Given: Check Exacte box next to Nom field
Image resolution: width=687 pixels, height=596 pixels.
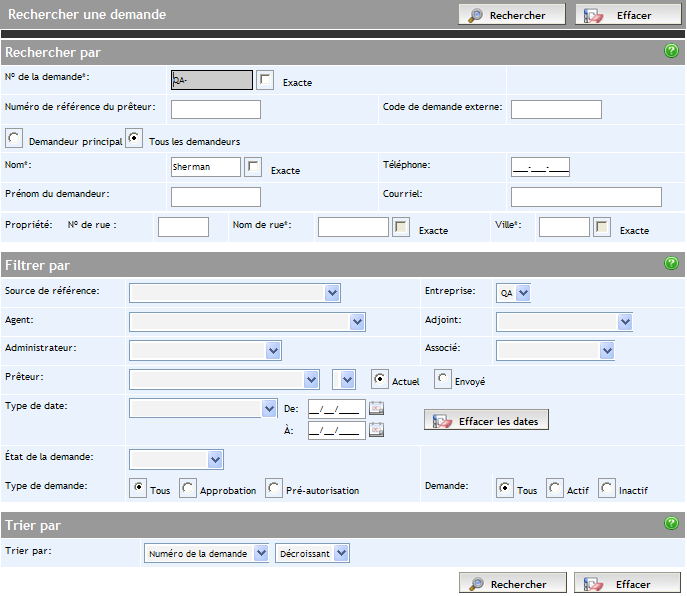Looking at the screenshot, I should 253,167.
